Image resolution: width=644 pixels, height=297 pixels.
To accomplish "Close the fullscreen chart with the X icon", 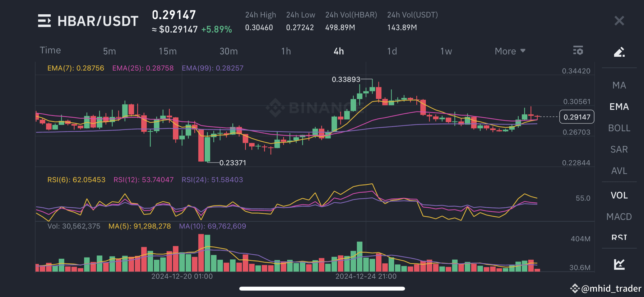I will pos(619,20).
